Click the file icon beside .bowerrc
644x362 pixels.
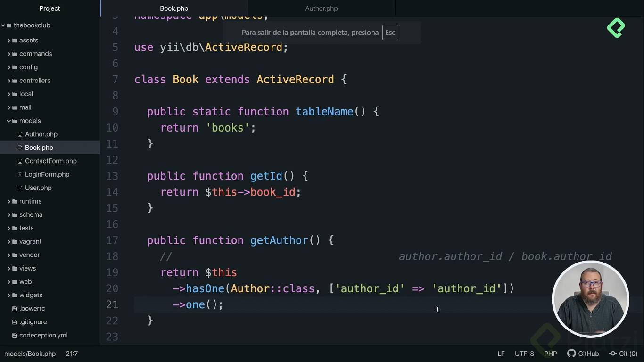pos(15,309)
